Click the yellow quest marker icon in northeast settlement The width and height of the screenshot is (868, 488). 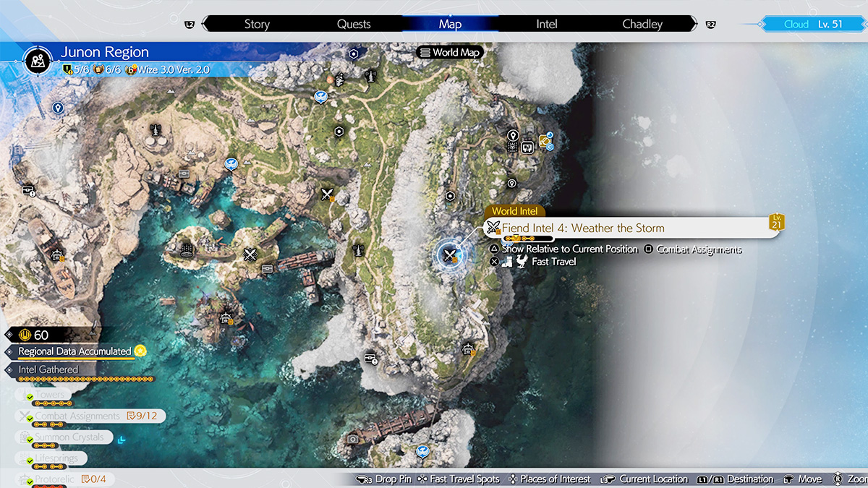[545, 141]
